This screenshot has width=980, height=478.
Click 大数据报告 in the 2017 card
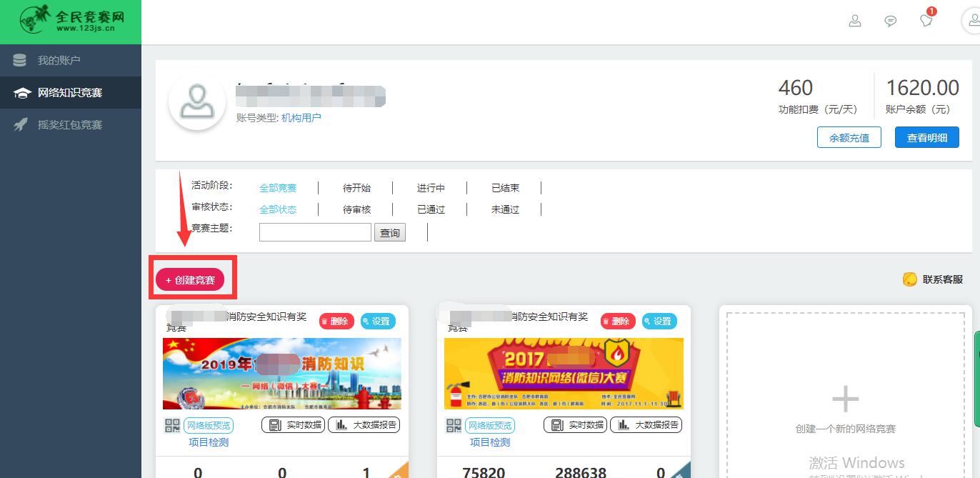click(x=646, y=425)
